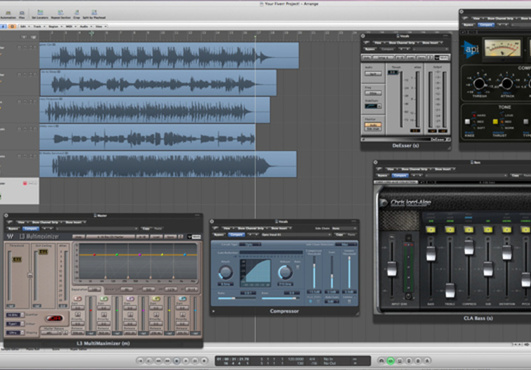Open the Circuit Type dropdown in Compressor
This screenshot has height=370, width=531.
tap(250, 244)
